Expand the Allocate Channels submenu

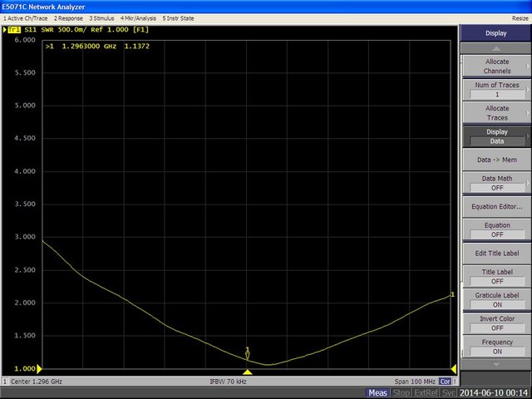pos(497,66)
